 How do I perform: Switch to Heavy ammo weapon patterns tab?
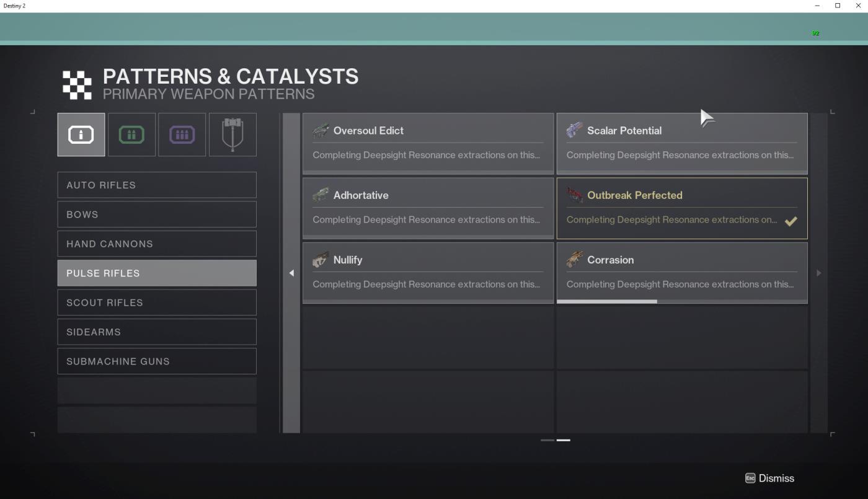pos(182,135)
